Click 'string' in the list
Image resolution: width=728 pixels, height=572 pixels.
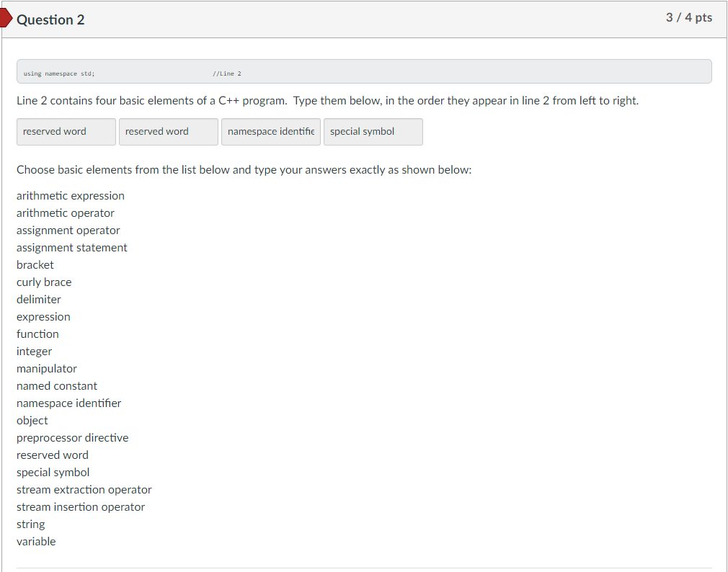[31, 524]
